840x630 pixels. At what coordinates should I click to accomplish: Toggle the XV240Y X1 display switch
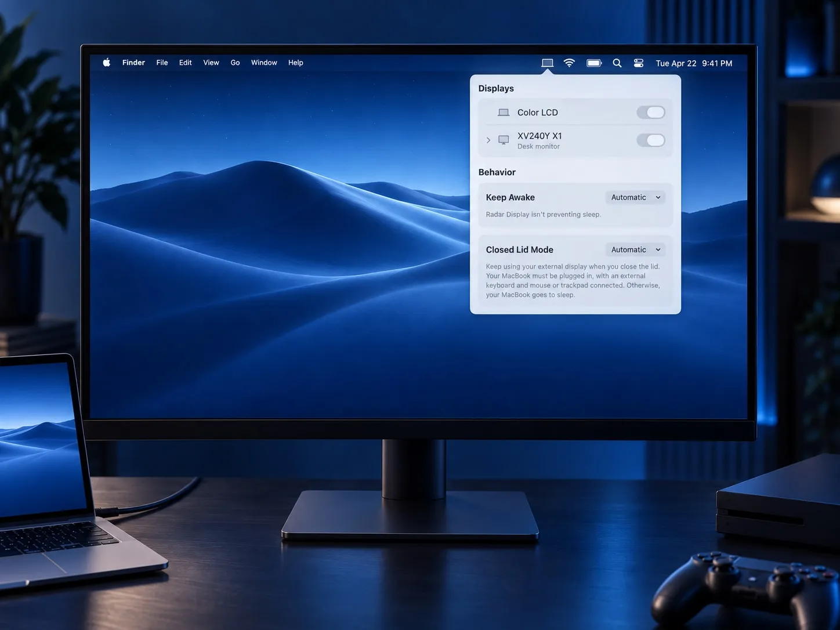point(651,140)
